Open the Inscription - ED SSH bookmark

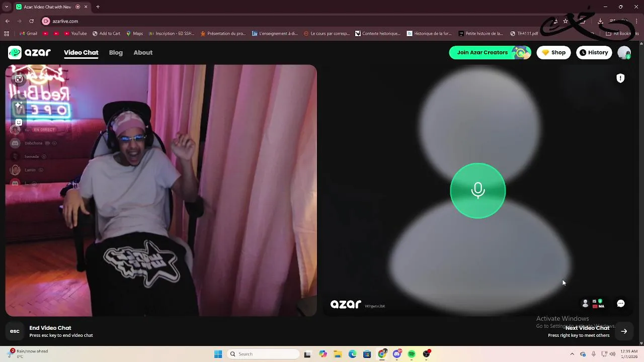pyautogui.click(x=171, y=34)
